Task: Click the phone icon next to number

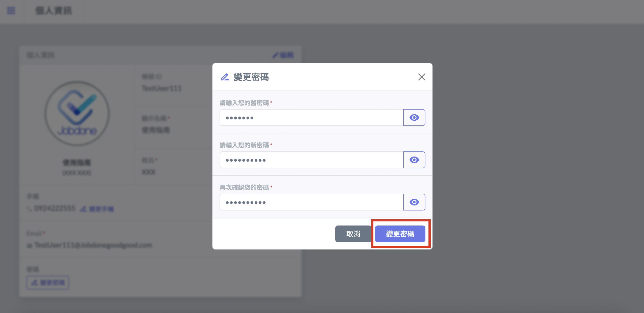Action: coord(29,209)
